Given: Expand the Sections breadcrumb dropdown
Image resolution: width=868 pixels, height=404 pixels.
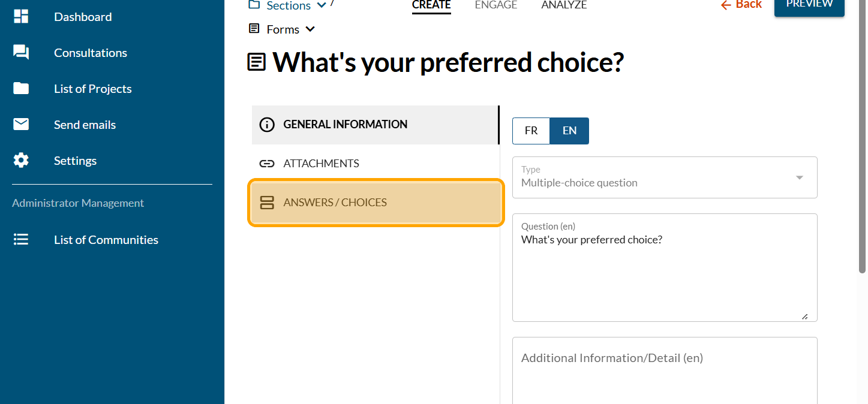Looking at the screenshot, I should [322, 5].
